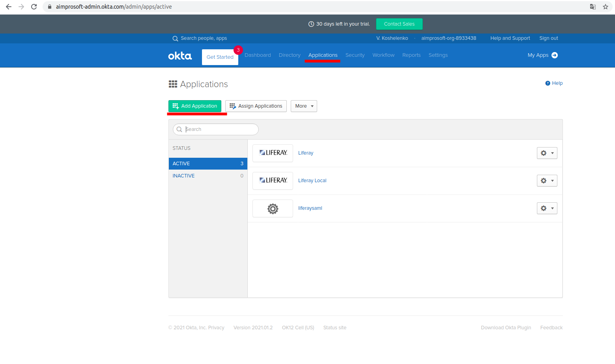
Task: Open settings gear dropdown for liferaysaml
Action: [x=547, y=208]
